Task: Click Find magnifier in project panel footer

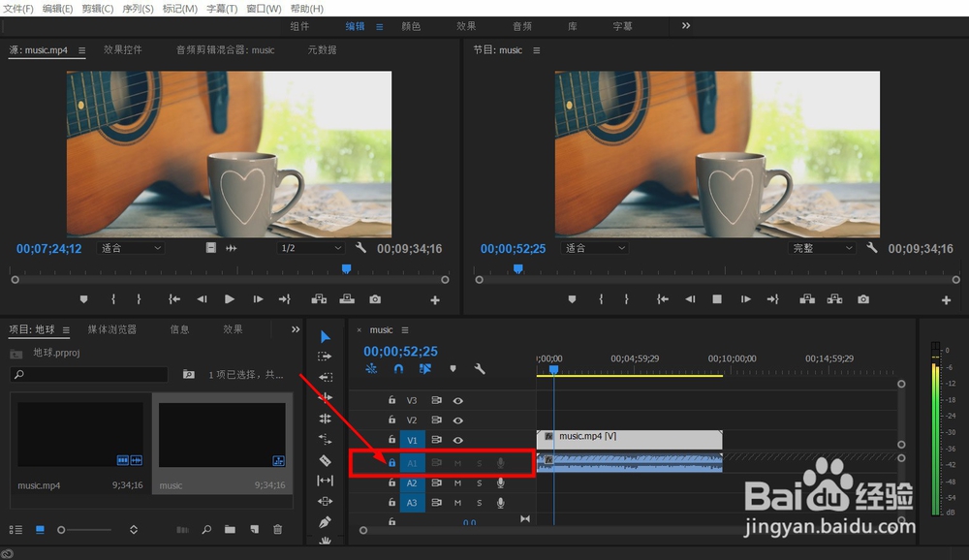Action: tap(206, 530)
